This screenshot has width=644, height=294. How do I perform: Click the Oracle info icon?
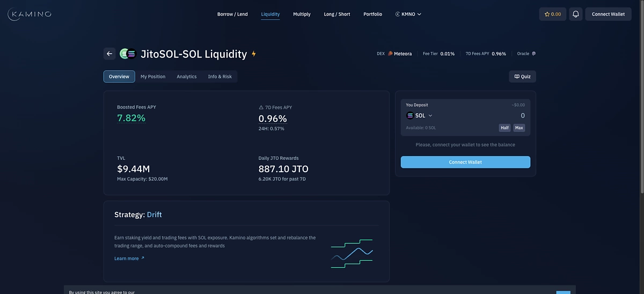pos(533,54)
